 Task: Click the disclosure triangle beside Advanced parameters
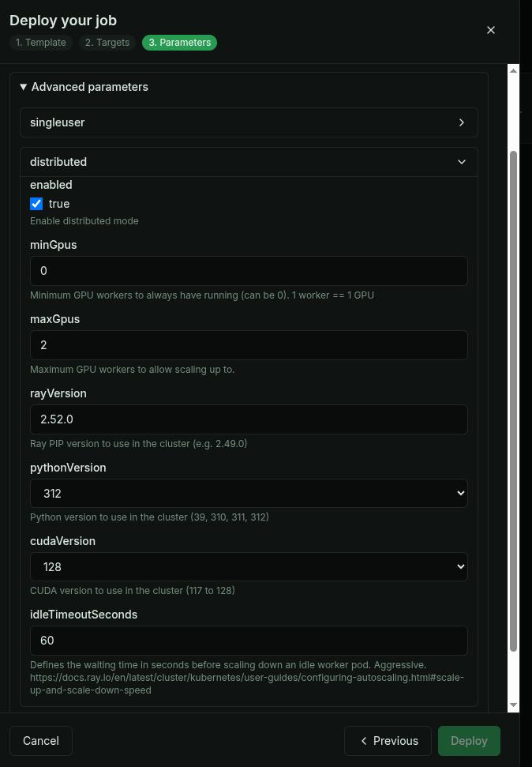coord(24,87)
